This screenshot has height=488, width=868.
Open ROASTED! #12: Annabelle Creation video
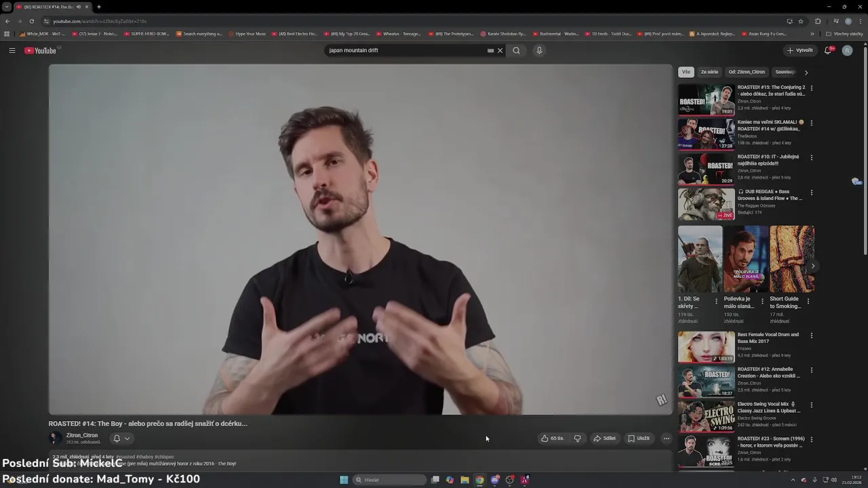[x=706, y=382]
